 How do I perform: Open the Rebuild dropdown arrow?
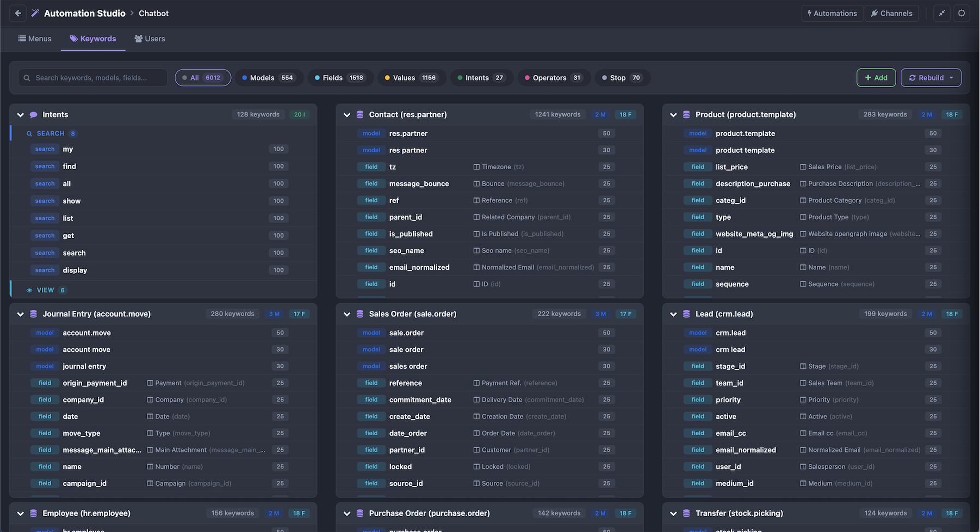(x=951, y=77)
